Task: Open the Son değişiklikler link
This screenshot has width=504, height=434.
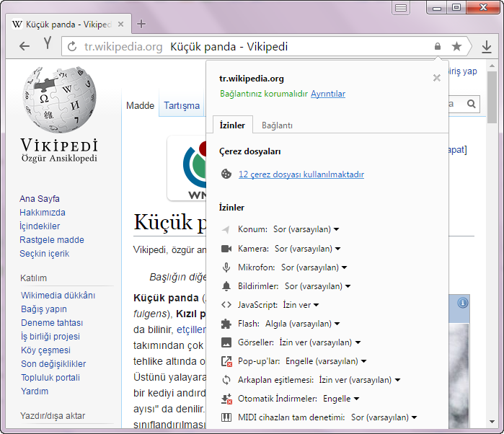Action: (53, 364)
